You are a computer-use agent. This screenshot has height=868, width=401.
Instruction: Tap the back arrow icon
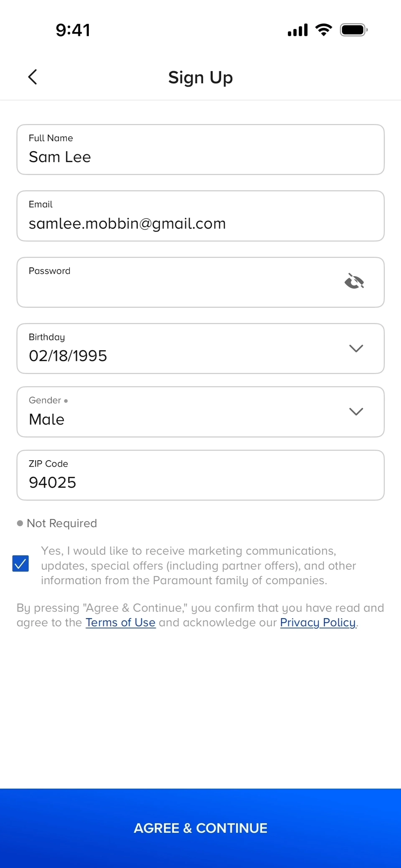pos(32,77)
